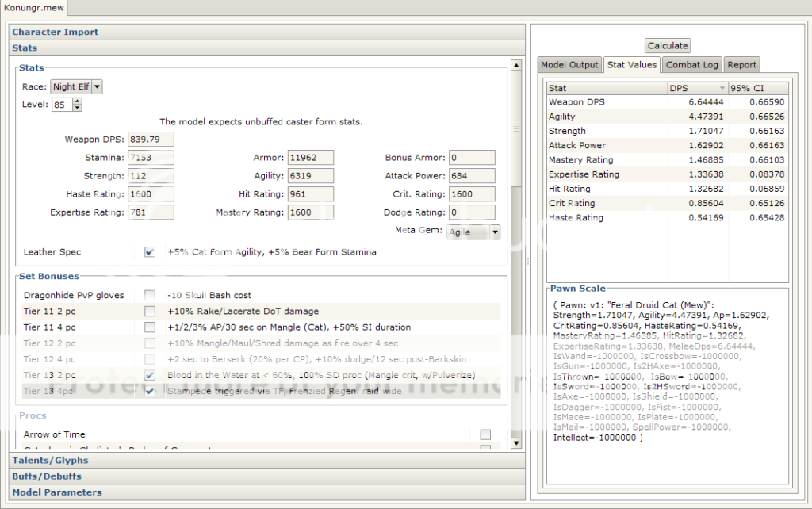
Task: Click the Agility input field
Action: pyautogui.click(x=311, y=175)
